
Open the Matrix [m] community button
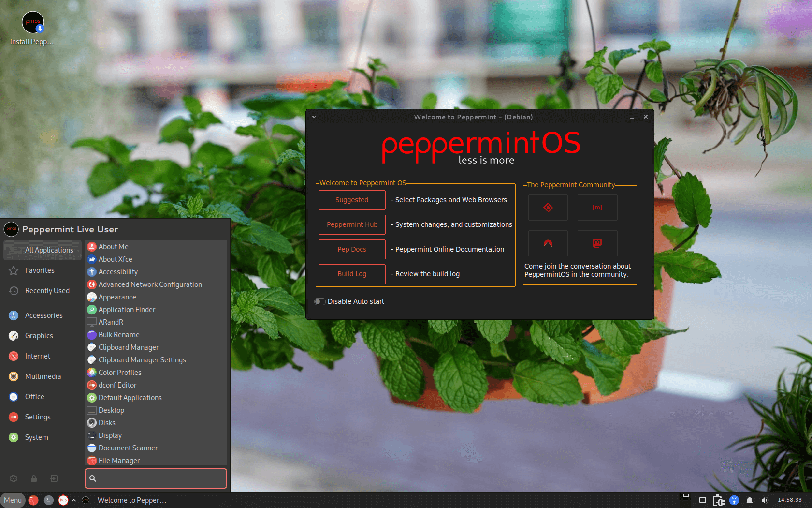tap(597, 208)
